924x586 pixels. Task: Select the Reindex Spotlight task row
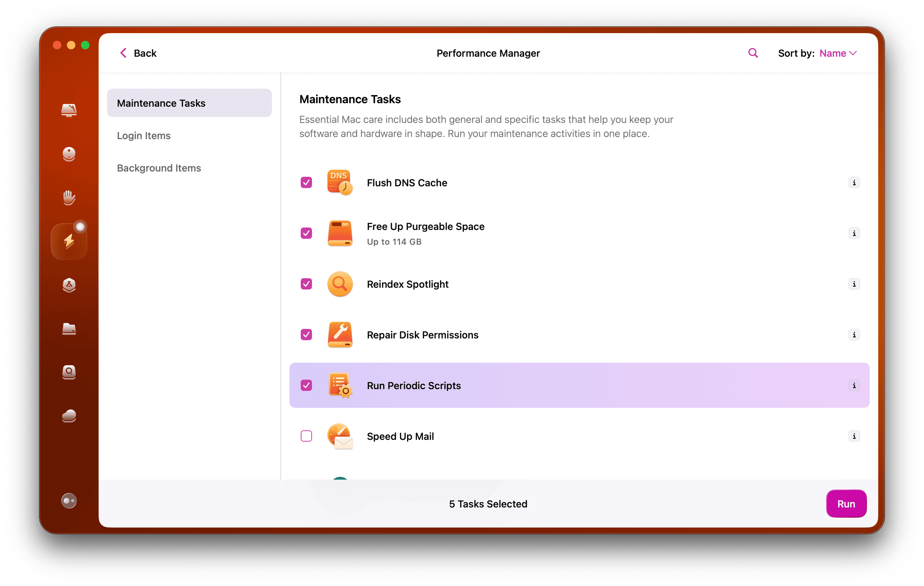(407, 284)
